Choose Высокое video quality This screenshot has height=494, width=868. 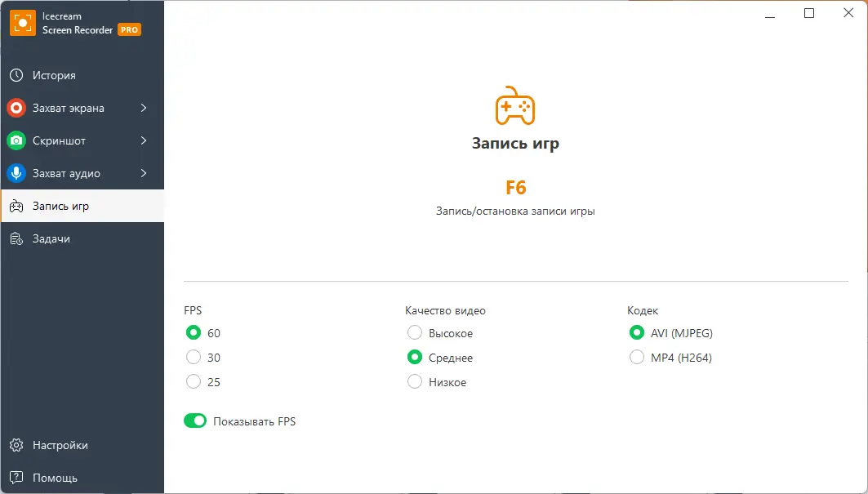coord(415,333)
